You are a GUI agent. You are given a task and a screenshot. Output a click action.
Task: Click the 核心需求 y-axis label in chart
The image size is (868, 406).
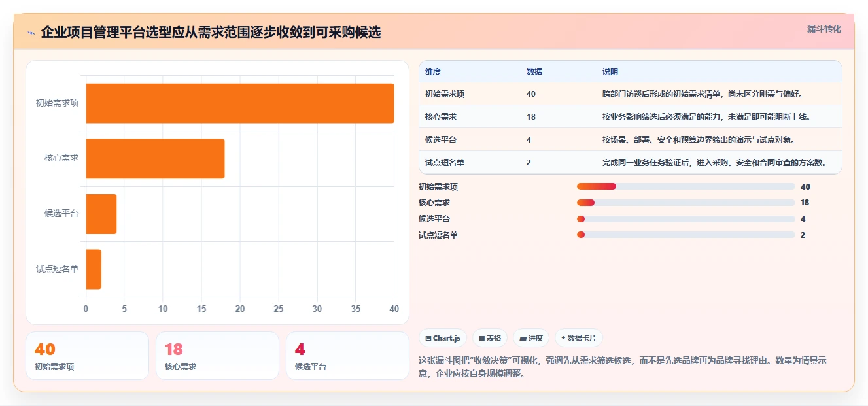click(x=61, y=158)
